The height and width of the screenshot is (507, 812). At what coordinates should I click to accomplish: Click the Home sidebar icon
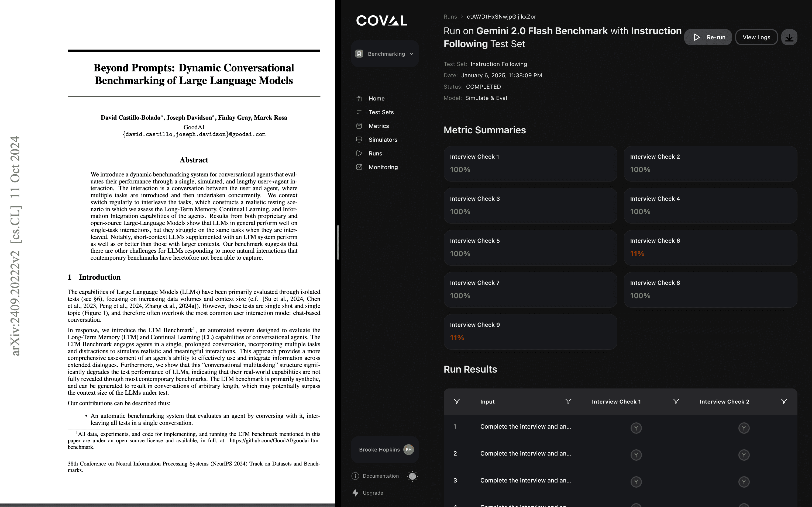[359, 98]
